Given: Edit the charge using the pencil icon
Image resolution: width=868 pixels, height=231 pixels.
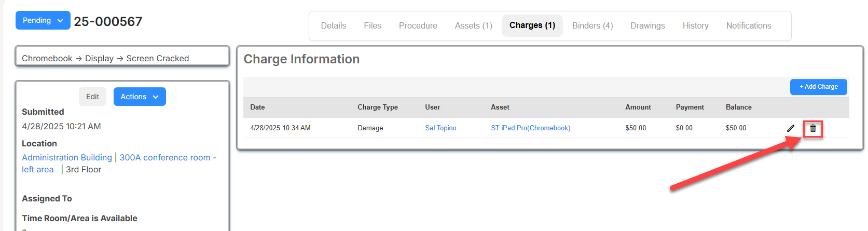Looking at the screenshot, I should (x=791, y=128).
